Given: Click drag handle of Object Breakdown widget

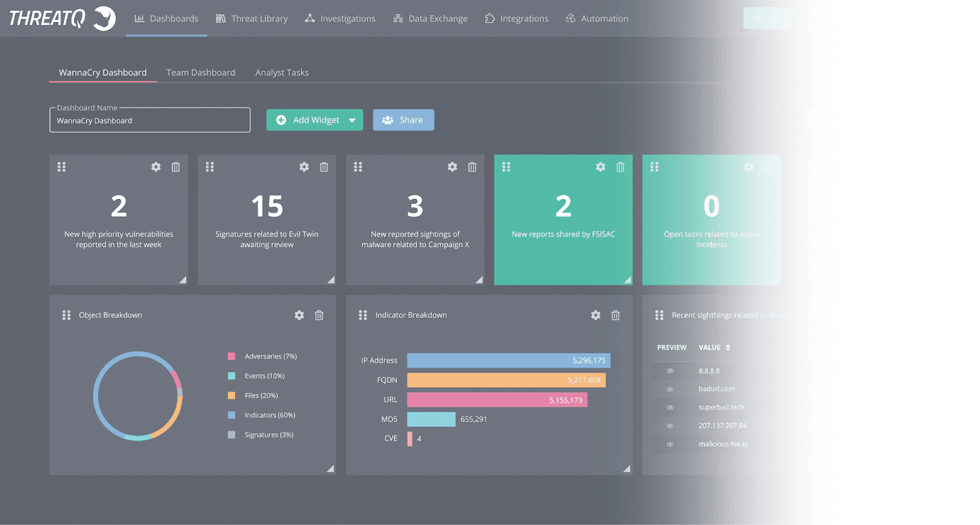Looking at the screenshot, I should pos(67,315).
